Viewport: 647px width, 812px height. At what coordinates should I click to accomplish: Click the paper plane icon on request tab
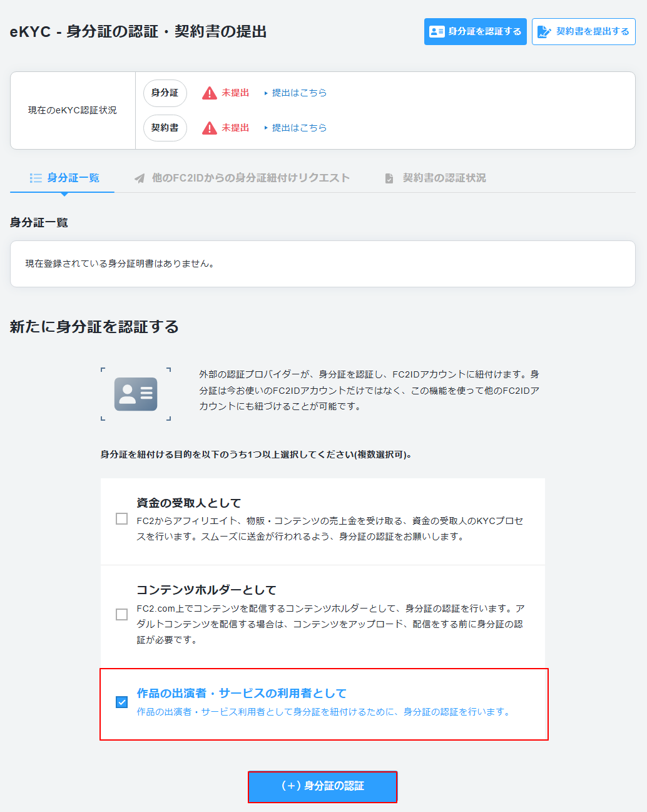[x=140, y=178]
